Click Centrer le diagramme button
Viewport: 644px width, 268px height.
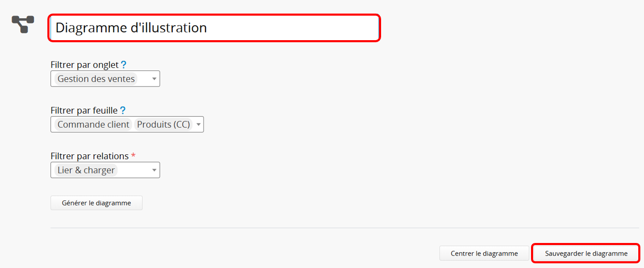pyautogui.click(x=484, y=253)
